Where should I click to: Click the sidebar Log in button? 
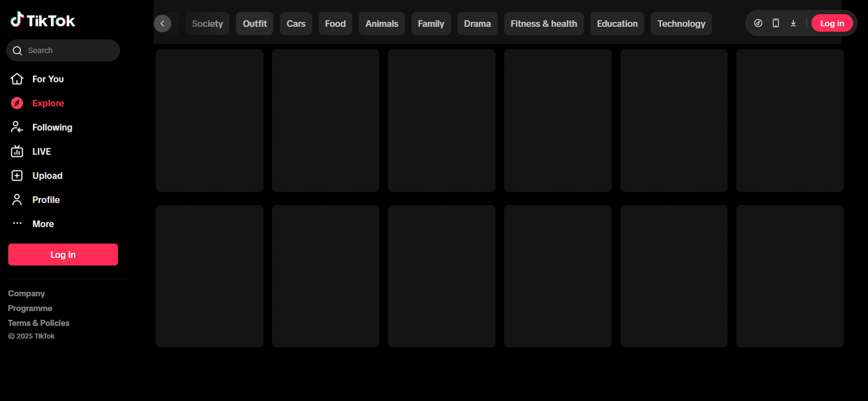(63, 254)
